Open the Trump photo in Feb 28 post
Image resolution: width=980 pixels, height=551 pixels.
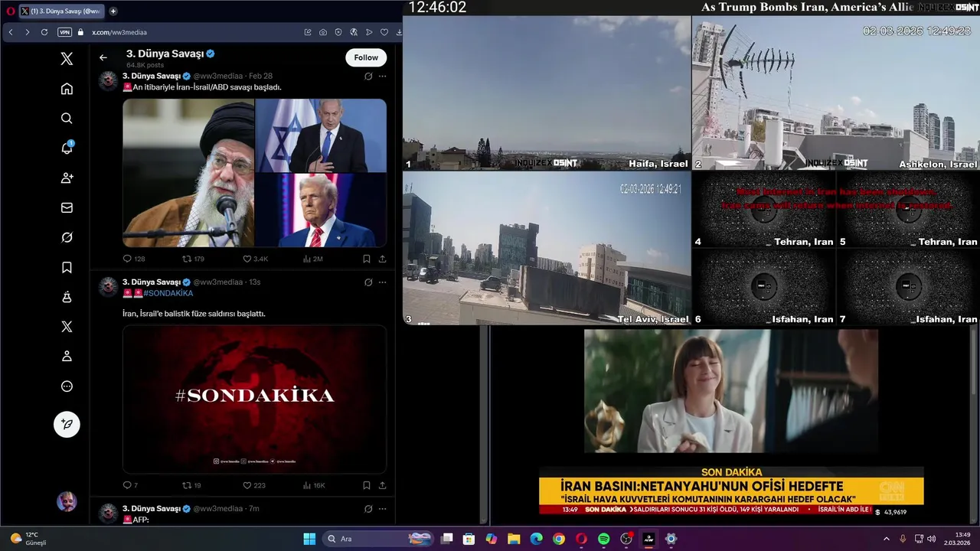tap(321, 210)
